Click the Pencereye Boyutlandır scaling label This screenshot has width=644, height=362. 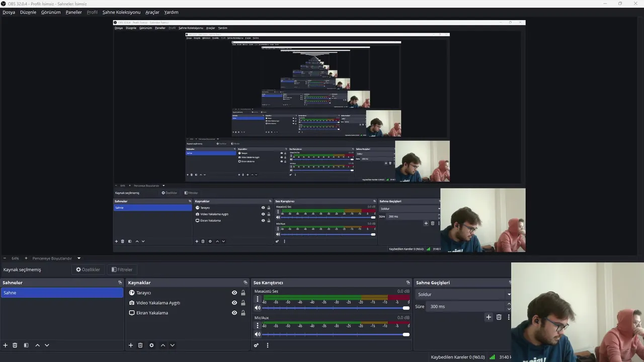pos(52,258)
